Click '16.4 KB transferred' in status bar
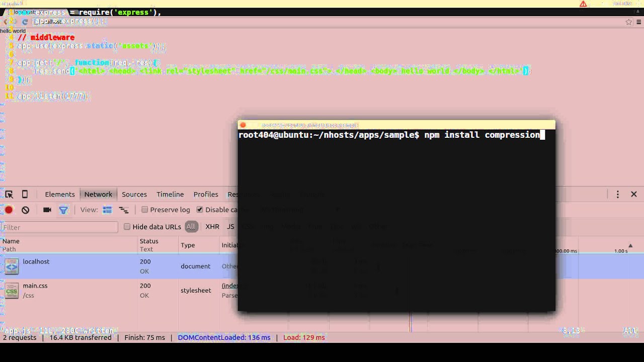644x362 pixels. (x=80, y=337)
